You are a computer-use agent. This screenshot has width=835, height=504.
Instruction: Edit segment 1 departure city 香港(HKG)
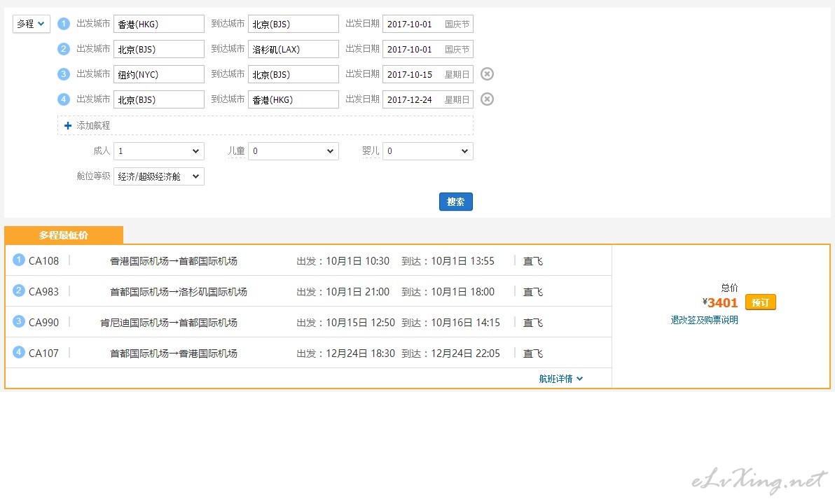(159, 24)
